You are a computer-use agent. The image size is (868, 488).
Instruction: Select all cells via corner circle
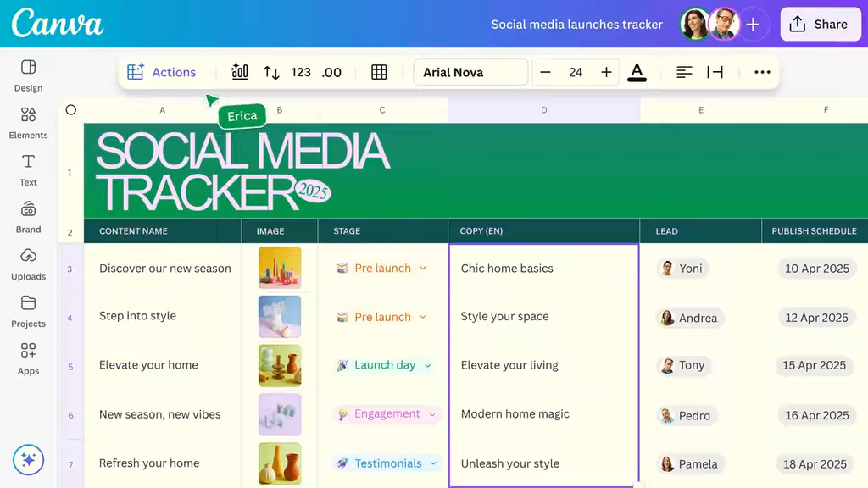point(71,109)
